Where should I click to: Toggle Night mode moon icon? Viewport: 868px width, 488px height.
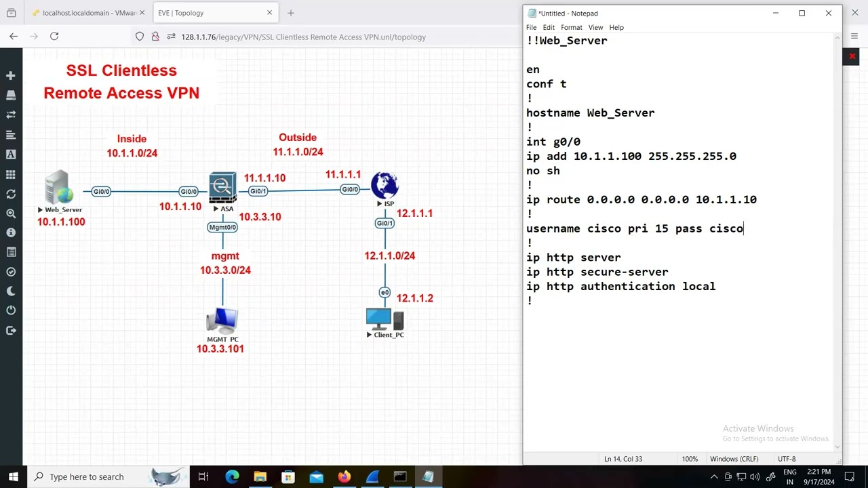[10, 291]
